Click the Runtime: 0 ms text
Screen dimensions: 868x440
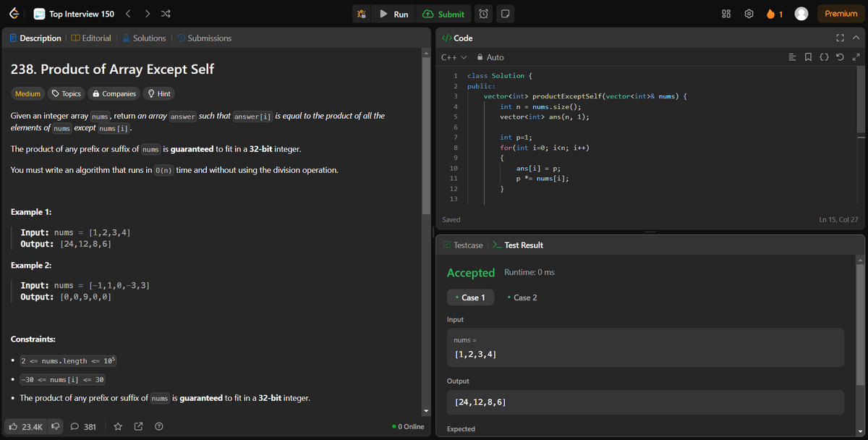coord(529,272)
